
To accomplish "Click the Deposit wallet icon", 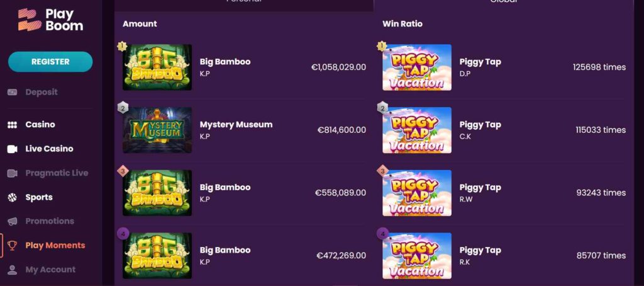I will click(x=12, y=92).
